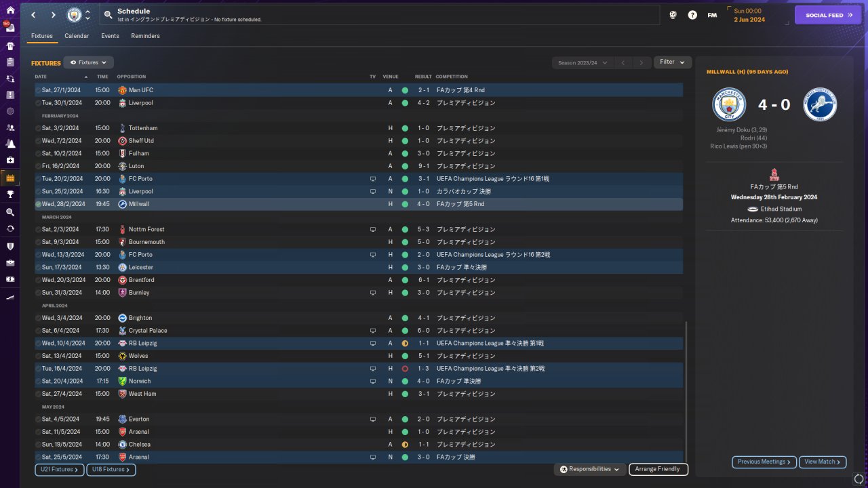Click the search magnifier icon in top bar

pyautogui.click(x=108, y=14)
